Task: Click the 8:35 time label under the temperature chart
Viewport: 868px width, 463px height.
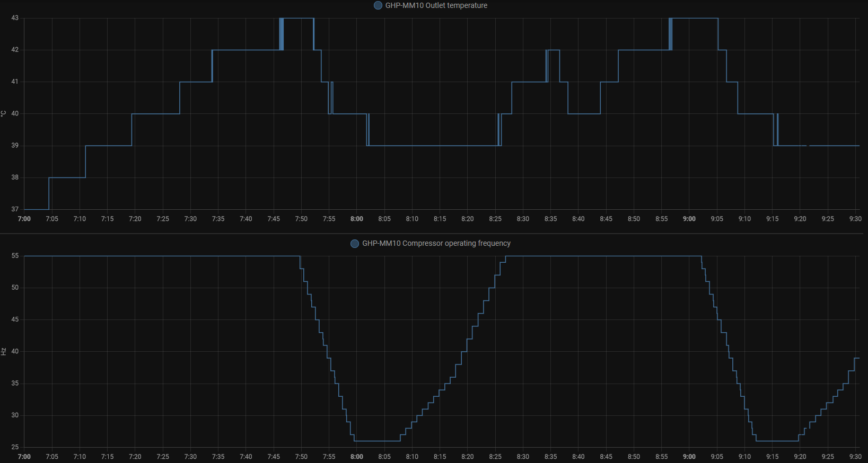Action: click(x=551, y=219)
